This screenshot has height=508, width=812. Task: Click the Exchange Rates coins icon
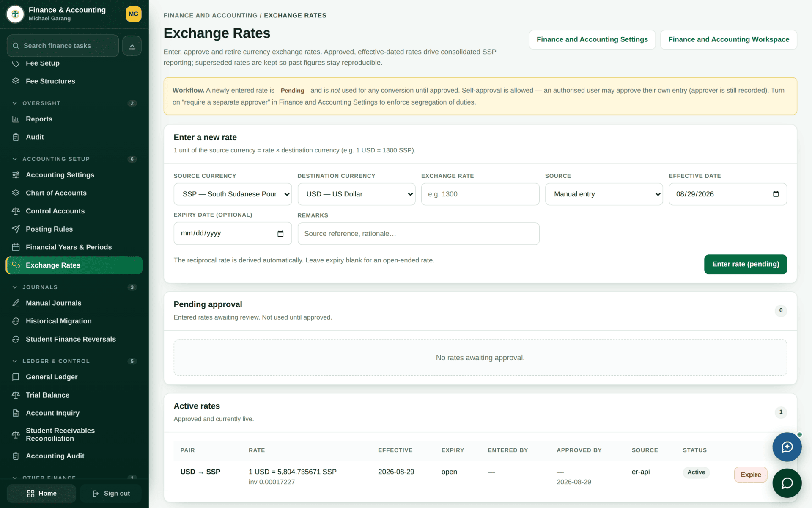[16, 265]
